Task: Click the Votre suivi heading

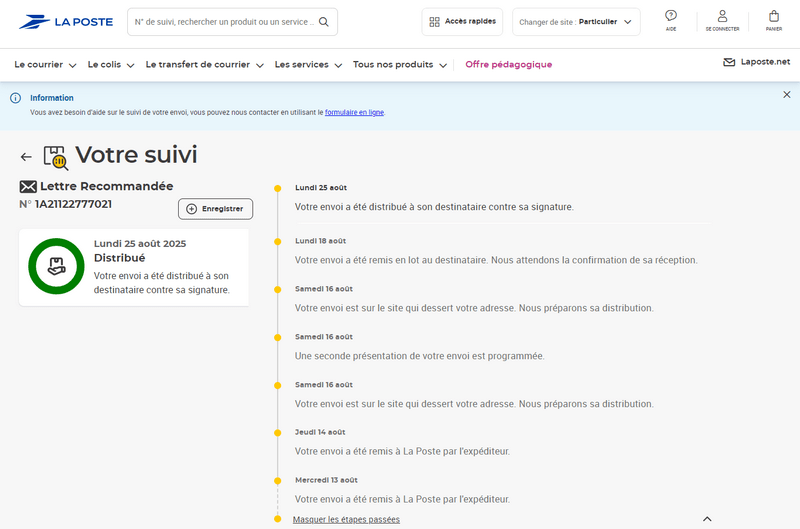Action: (136, 155)
